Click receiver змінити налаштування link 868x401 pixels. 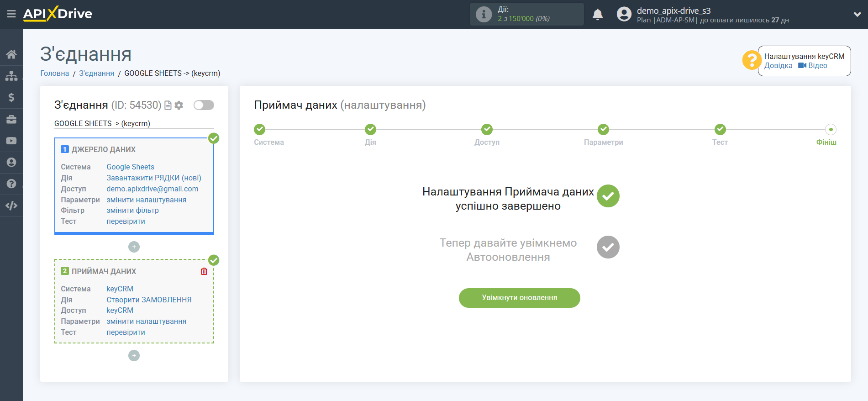pos(146,321)
